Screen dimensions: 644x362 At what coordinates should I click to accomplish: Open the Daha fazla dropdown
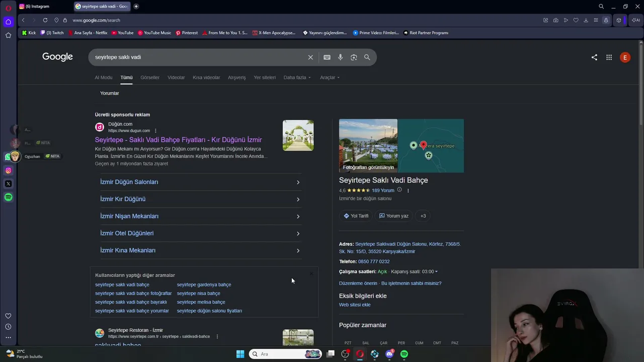[297, 77]
